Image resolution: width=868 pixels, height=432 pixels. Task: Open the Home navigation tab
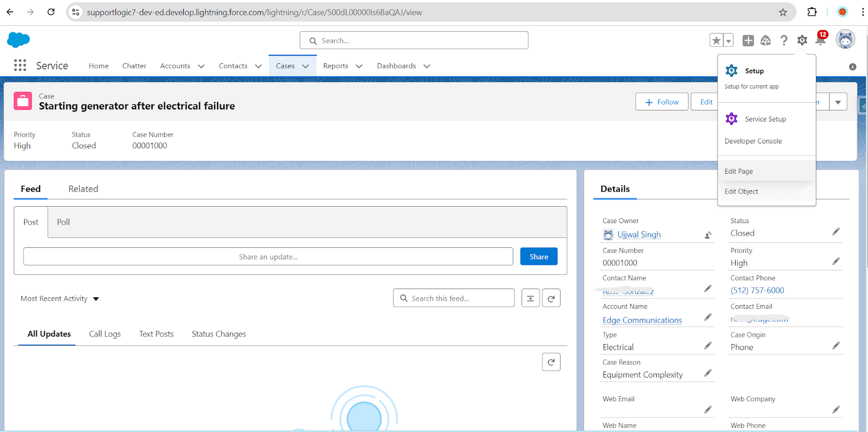[x=99, y=65]
